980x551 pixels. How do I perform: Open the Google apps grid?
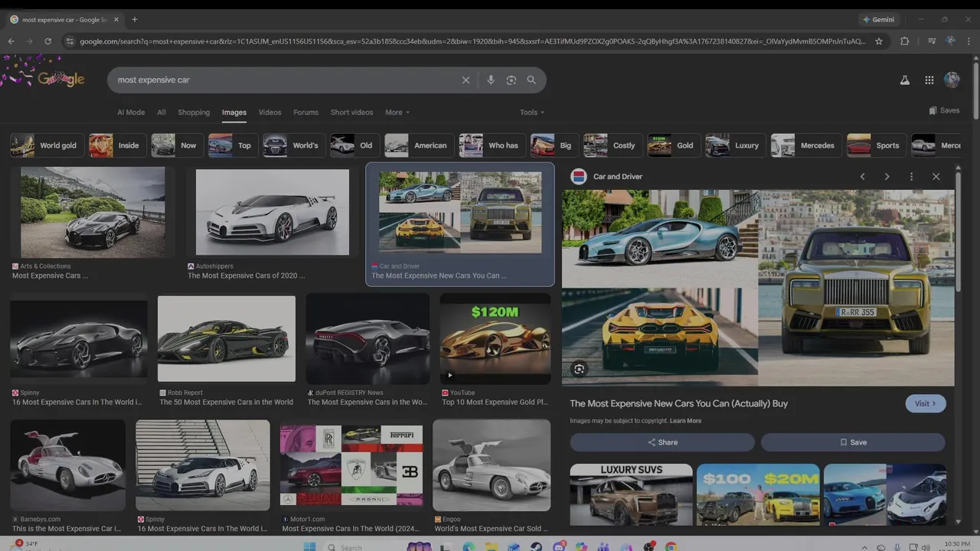coord(929,80)
